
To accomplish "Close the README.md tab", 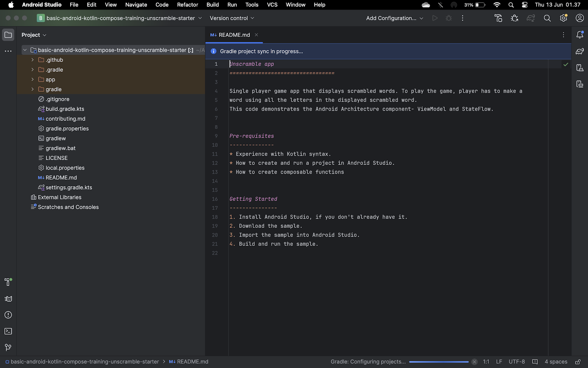I will tap(257, 35).
